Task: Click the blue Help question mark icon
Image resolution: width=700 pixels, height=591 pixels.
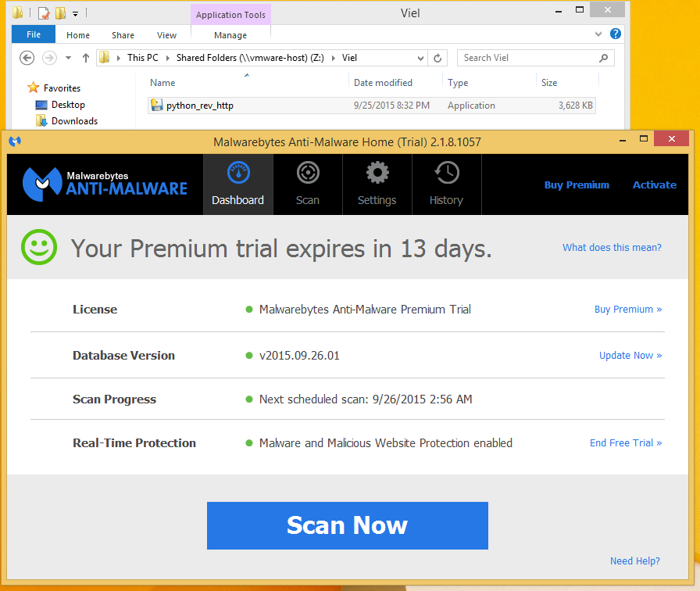Action: [x=616, y=34]
